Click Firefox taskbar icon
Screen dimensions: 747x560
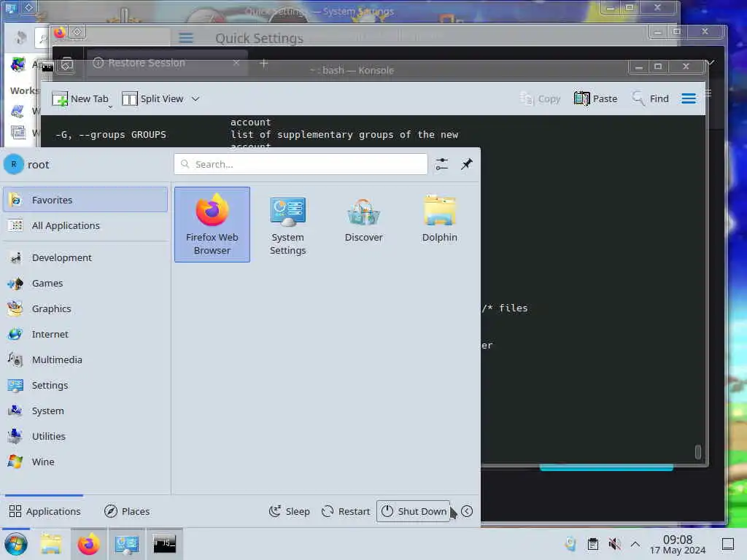(88, 544)
